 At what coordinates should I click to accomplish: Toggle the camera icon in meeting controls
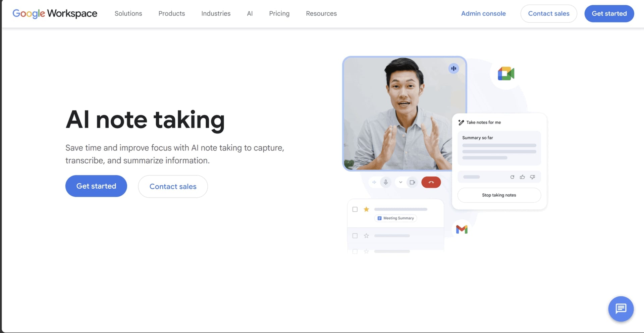(412, 182)
